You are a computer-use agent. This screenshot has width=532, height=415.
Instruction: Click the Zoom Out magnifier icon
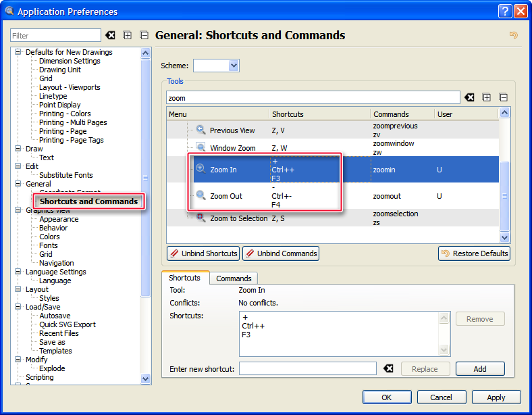click(201, 195)
